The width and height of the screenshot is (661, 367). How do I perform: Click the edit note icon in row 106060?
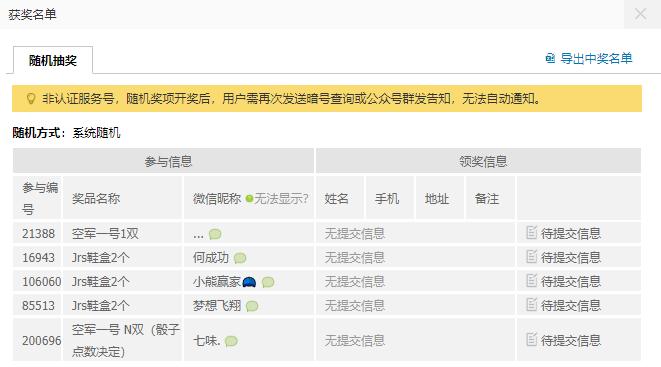[x=532, y=280]
